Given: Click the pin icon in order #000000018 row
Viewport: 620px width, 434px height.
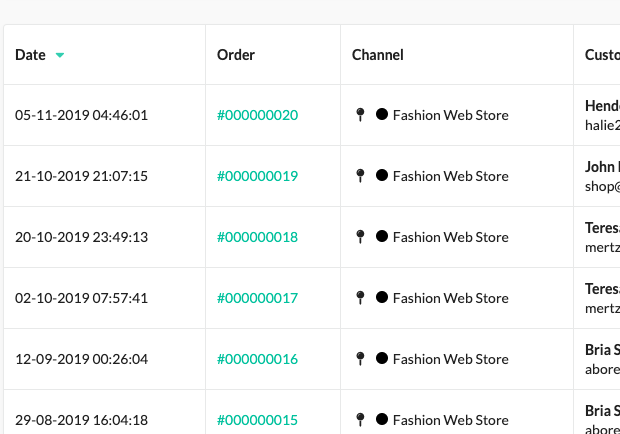Looking at the screenshot, I should click(x=360, y=237).
